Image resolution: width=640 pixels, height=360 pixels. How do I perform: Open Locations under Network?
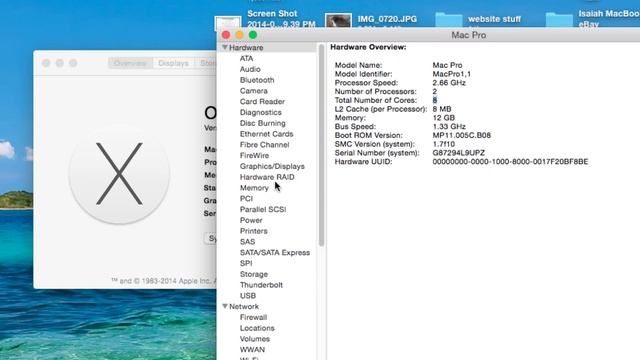[x=257, y=328]
